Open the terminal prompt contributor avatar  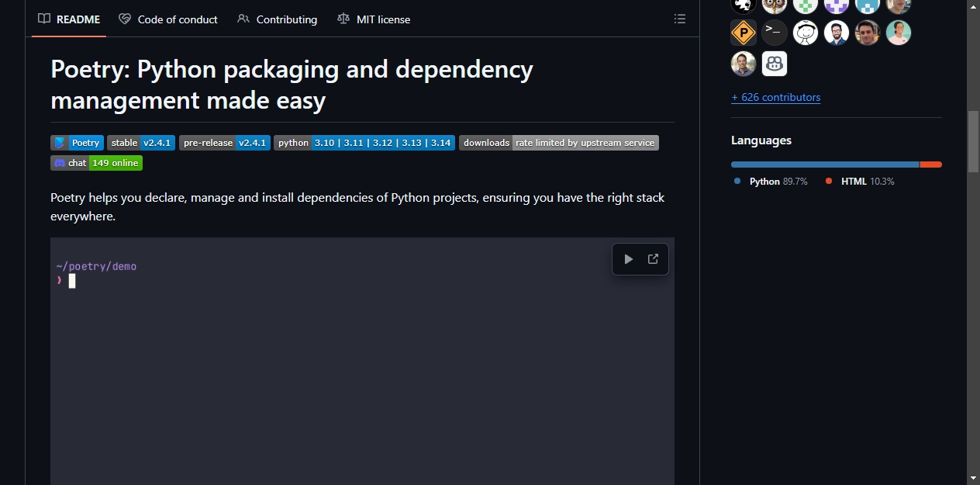pos(775,33)
